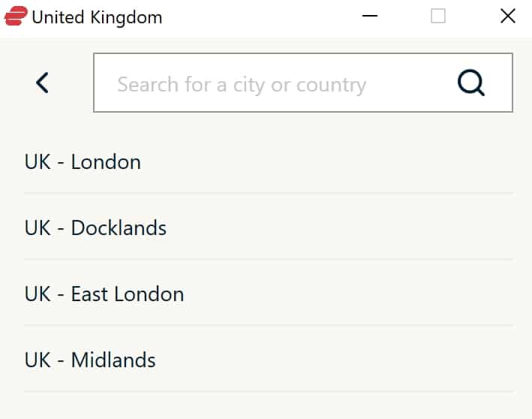Connect to UK - East London
Viewport: 532px width, 419px height.
269,294
